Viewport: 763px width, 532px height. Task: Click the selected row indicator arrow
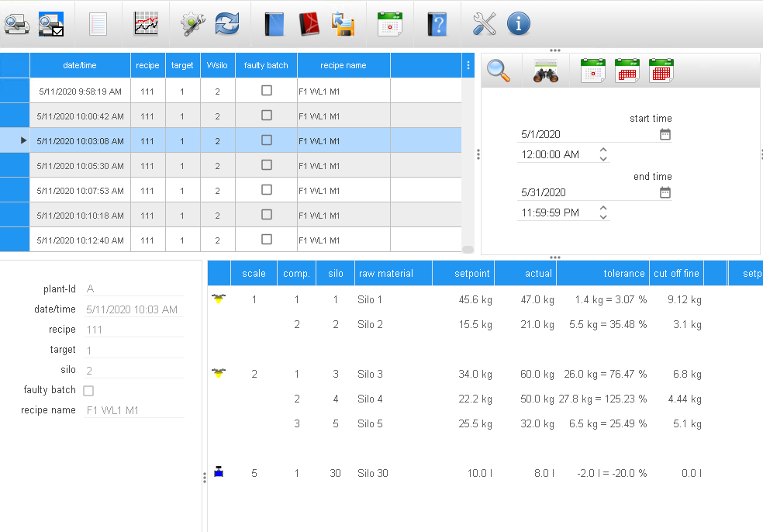coord(23,140)
